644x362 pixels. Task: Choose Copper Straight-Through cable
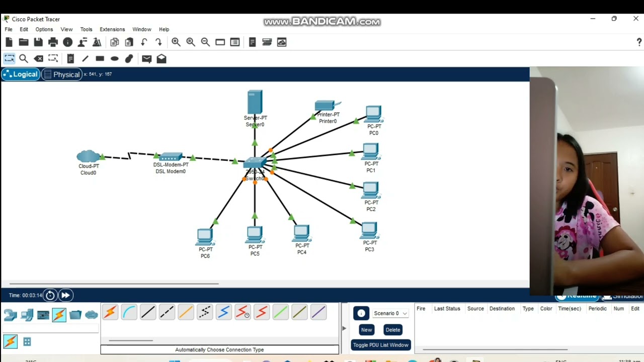pos(148,313)
